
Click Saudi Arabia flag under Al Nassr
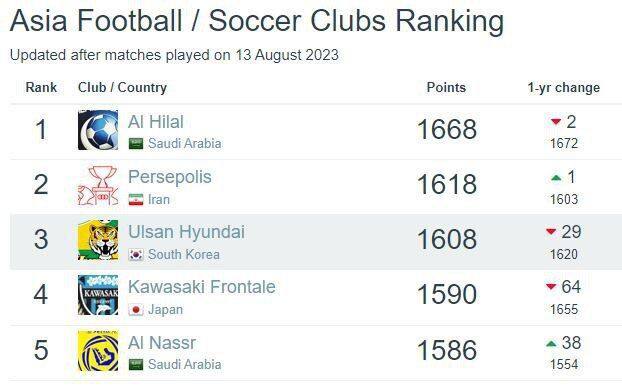[x=136, y=365]
